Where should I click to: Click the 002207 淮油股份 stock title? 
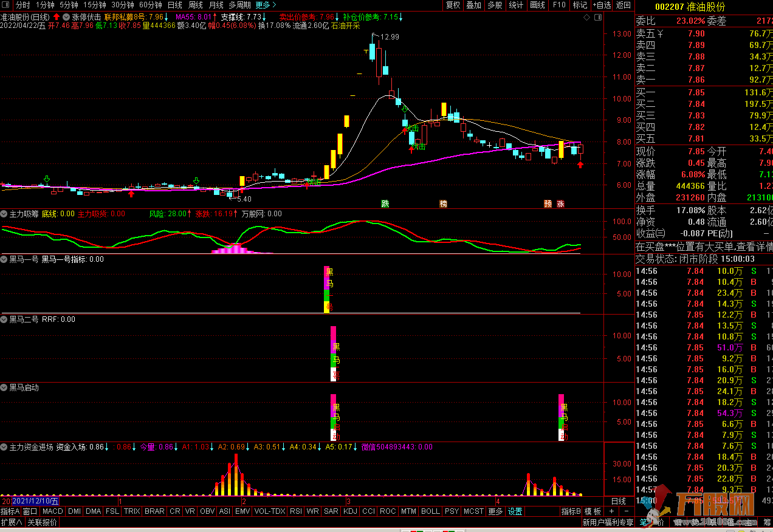[x=690, y=7]
